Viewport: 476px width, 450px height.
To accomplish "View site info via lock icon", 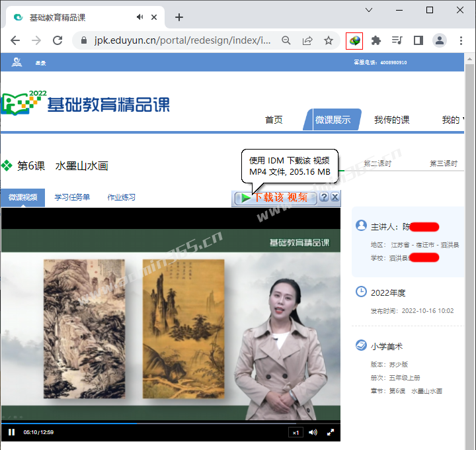I will [x=84, y=40].
